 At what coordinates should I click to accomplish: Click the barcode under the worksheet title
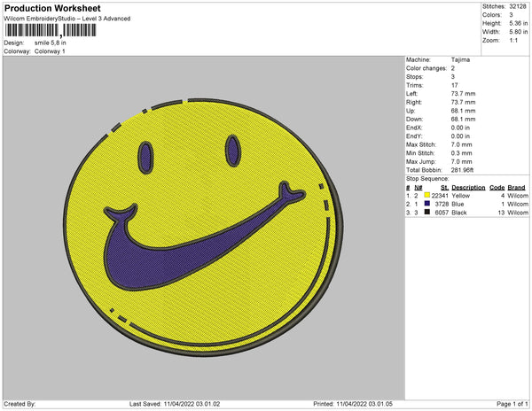51,30
